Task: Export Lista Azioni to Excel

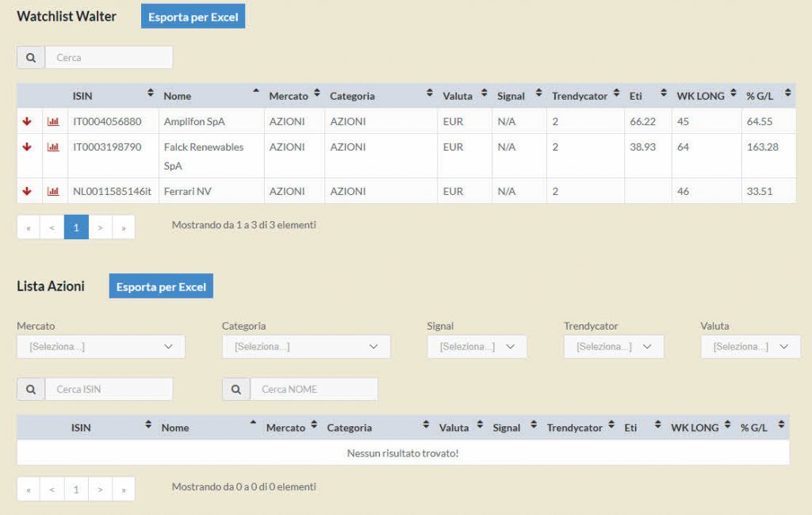Action: [161, 287]
